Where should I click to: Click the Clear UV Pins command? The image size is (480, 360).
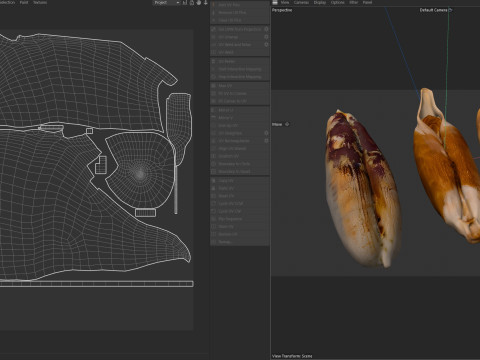click(x=240, y=20)
